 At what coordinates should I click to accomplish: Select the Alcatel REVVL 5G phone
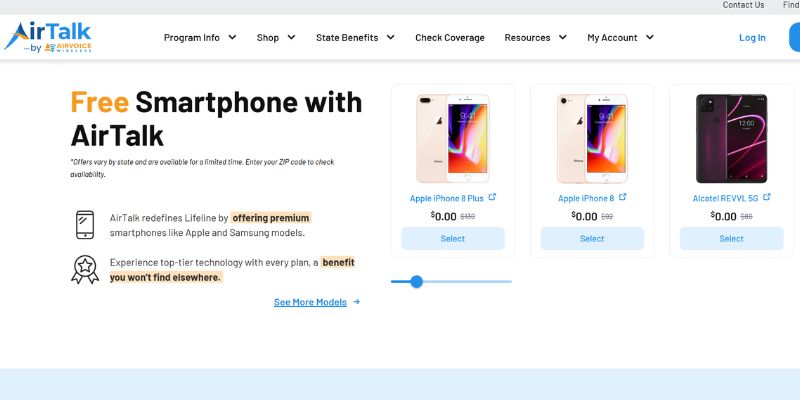[732, 239]
